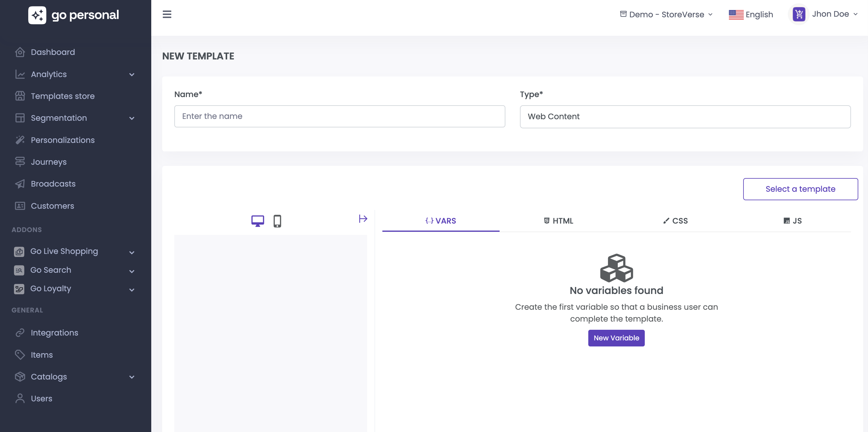This screenshot has width=868, height=432.
Task: Click the go personal logo icon
Action: click(x=37, y=15)
